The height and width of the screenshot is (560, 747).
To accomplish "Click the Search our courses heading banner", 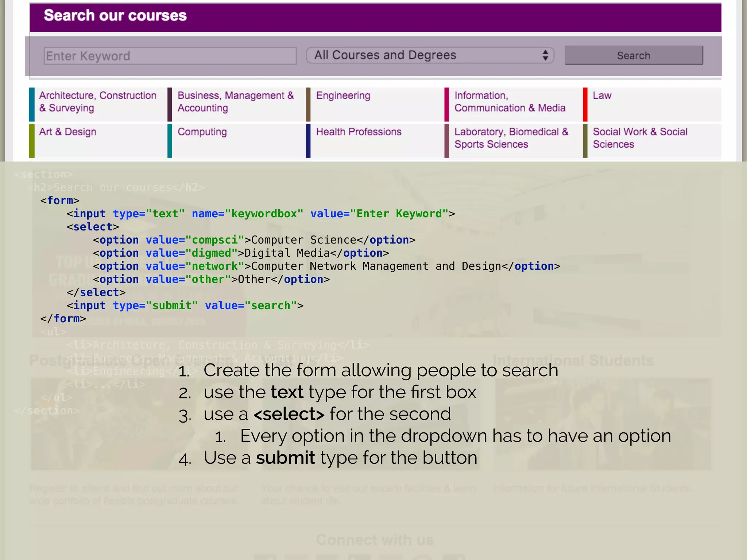I will [x=115, y=16].
